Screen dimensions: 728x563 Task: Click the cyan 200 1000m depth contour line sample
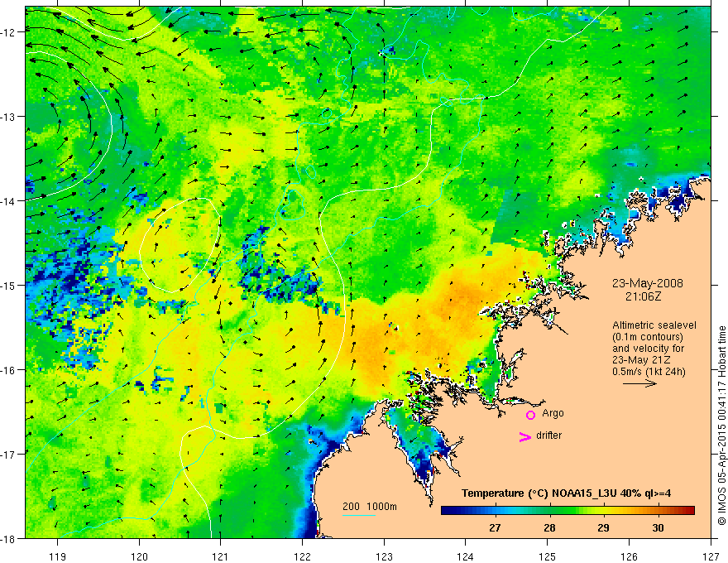pyautogui.click(x=359, y=515)
